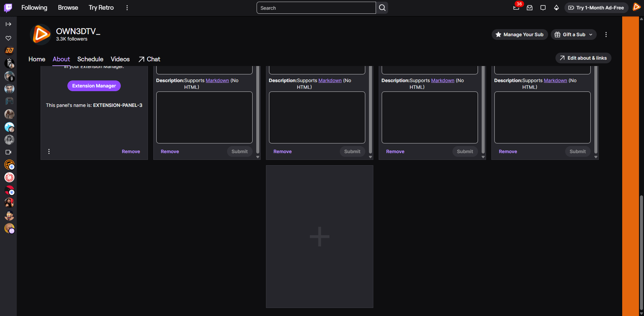Click the OWN3DTV_ channel avatar
The height and width of the screenshot is (316, 644).
tap(41, 35)
